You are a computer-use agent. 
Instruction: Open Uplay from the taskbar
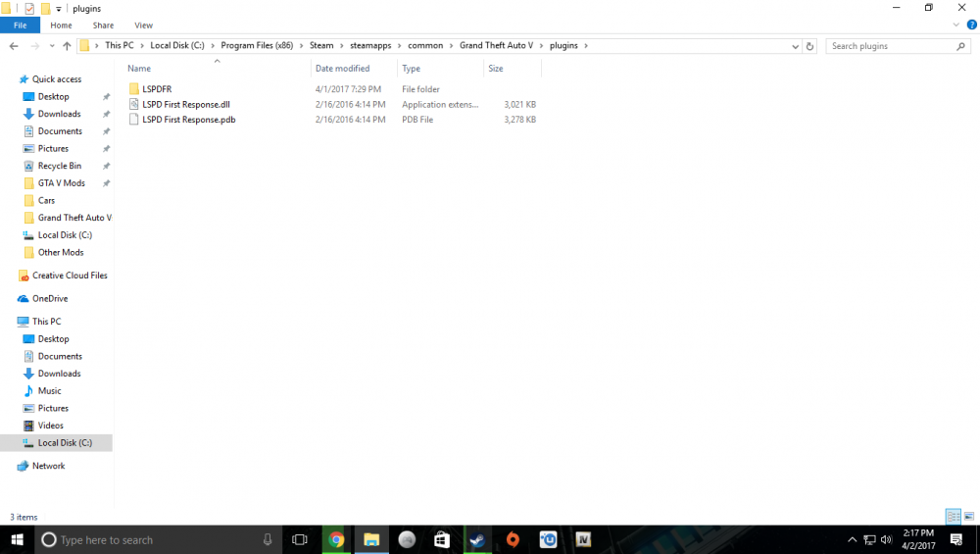pos(548,539)
